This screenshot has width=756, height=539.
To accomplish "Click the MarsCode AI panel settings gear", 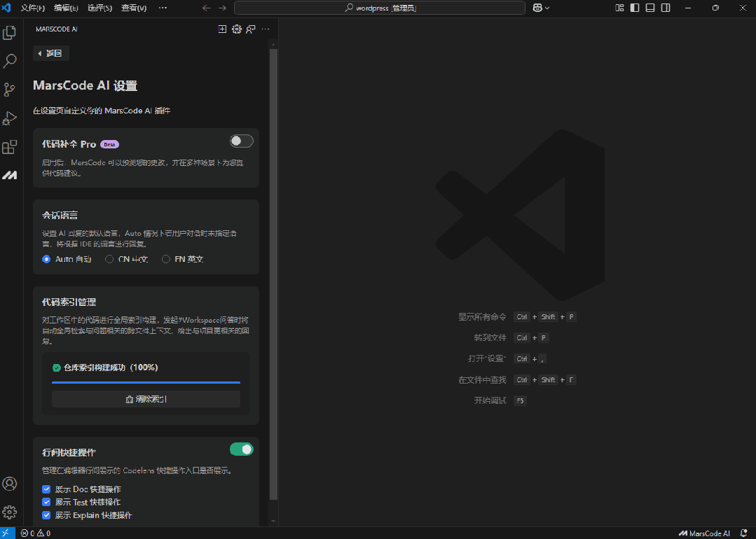I will pyautogui.click(x=237, y=29).
